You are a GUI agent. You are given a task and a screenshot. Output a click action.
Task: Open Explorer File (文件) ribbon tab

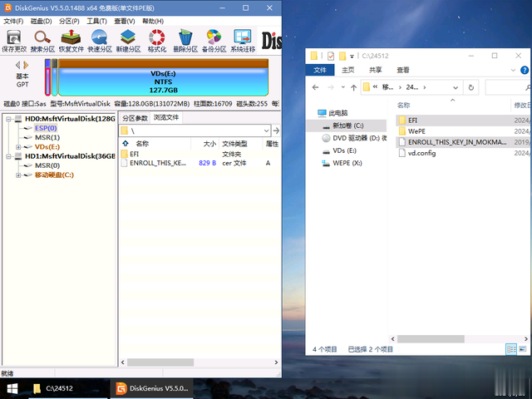(x=320, y=70)
